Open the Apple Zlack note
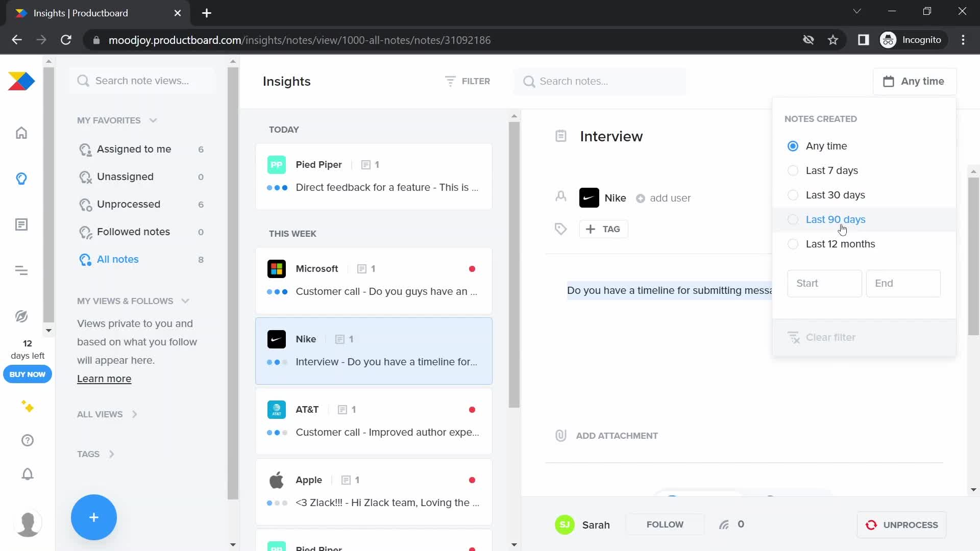This screenshot has height=551, width=980. (374, 492)
